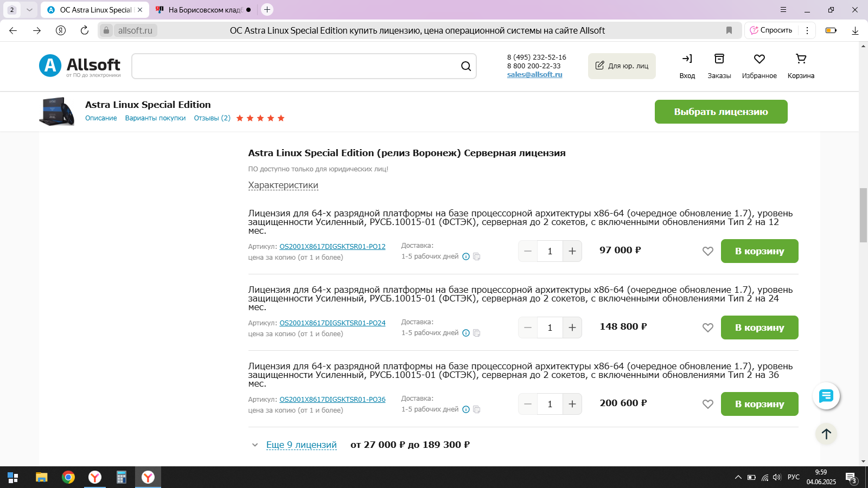Open the Корзина cart icon
The width and height of the screenshot is (868, 488).
coord(801,66)
